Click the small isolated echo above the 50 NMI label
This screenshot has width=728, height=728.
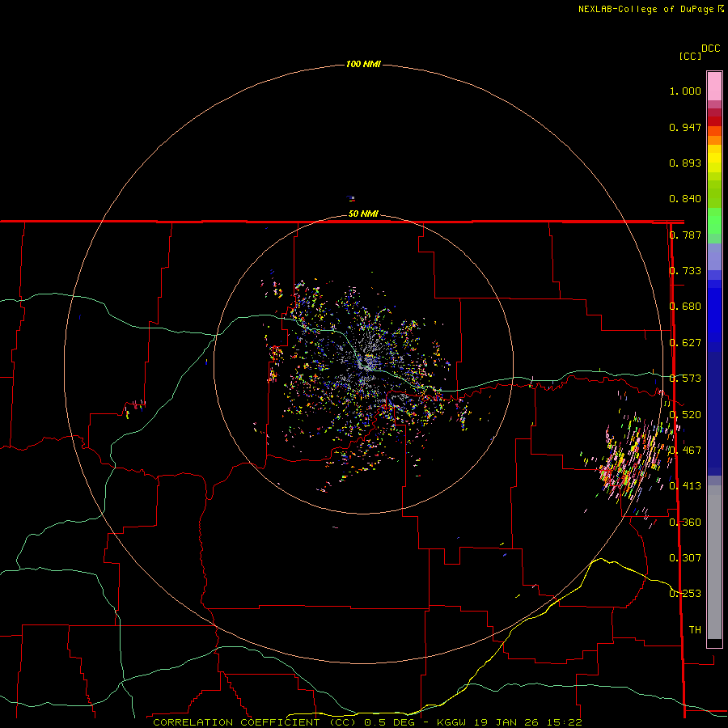[352, 199]
